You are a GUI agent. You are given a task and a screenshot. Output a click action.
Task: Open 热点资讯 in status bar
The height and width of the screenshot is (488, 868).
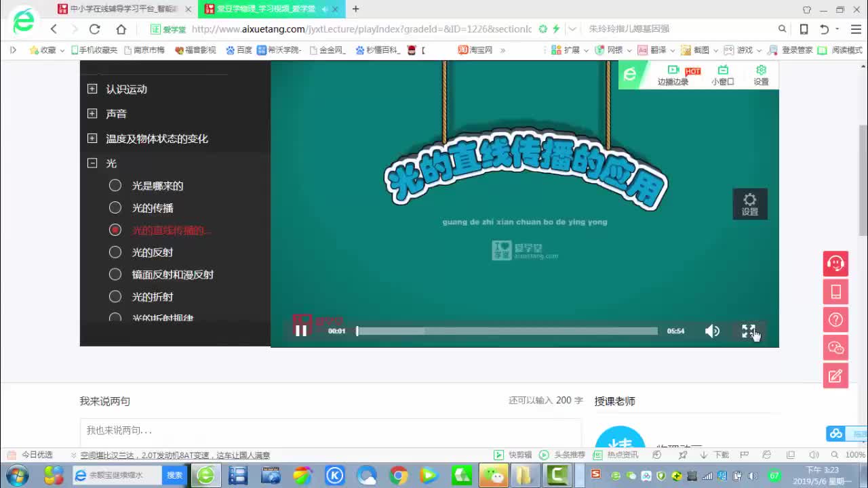click(x=616, y=455)
